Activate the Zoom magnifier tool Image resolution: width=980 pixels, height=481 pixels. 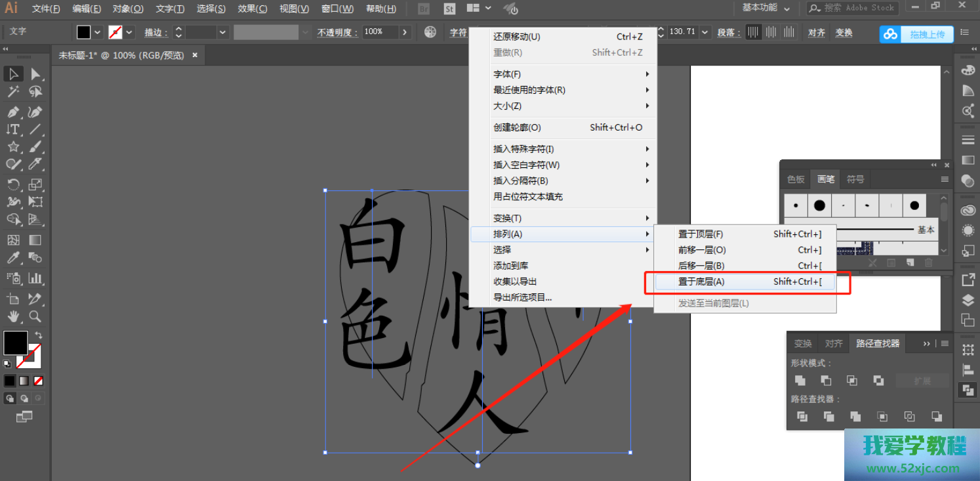pyautogui.click(x=35, y=317)
